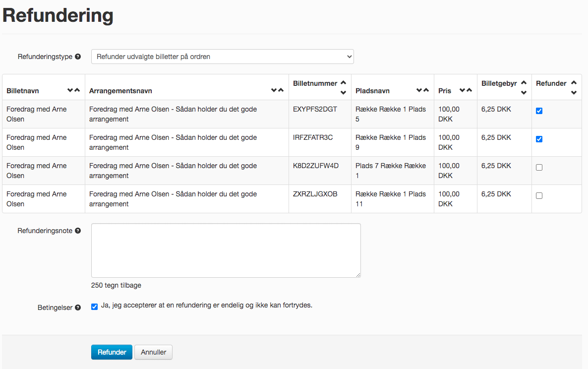
Task: Toggle the refund terms acceptance checkbox
Action: (95, 307)
